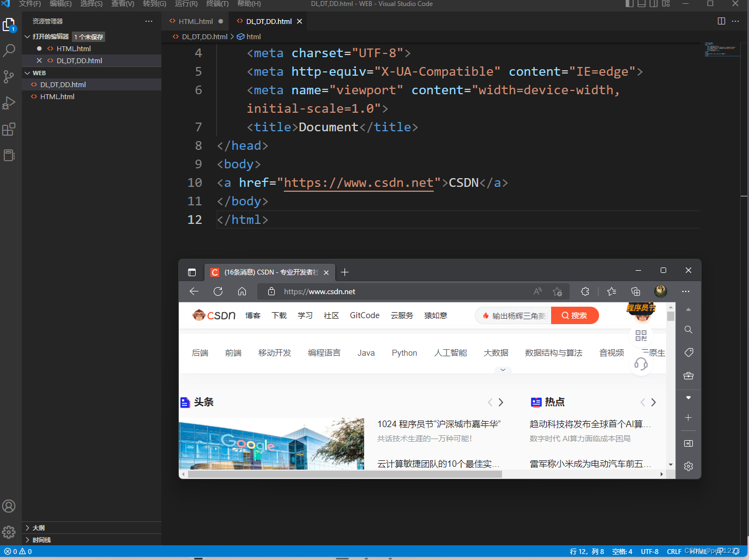749x560 pixels.
Task: Open Explorer panel views and more actions
Action: click(149, 21)
